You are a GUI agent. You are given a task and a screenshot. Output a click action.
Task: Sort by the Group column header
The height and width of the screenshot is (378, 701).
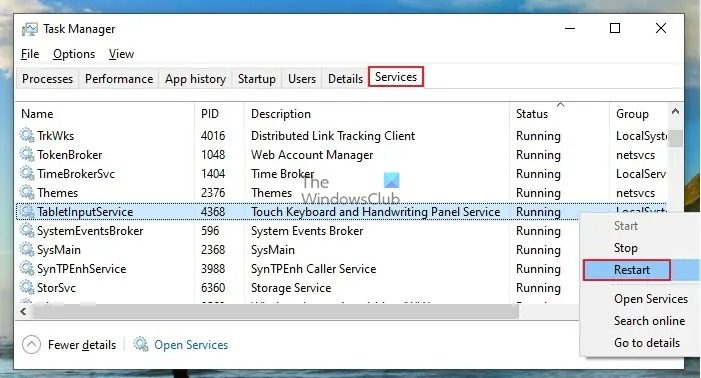pos(632,114)
